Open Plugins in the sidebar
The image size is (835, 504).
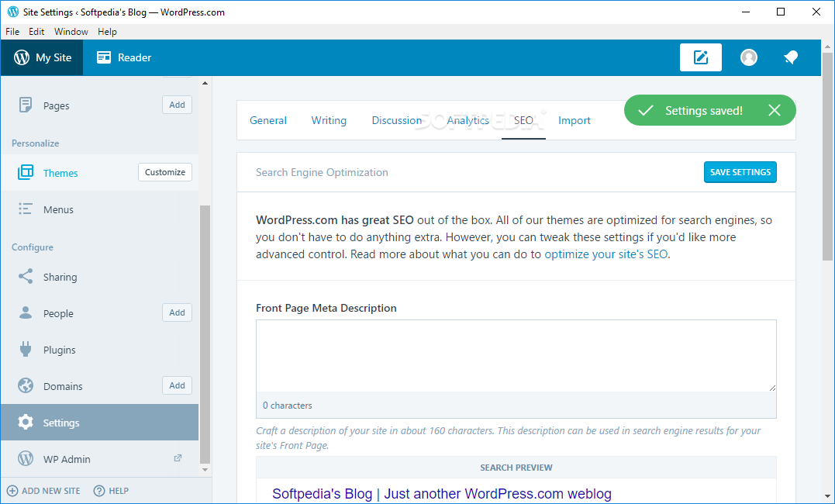pyautogui.click(x=59, y=350)
